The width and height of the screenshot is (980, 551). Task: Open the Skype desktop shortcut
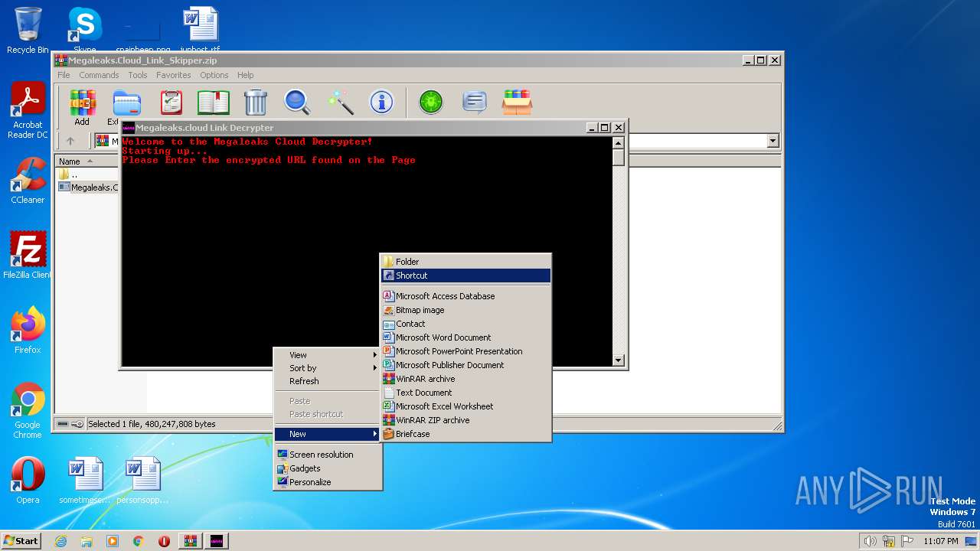pos(84,30)
